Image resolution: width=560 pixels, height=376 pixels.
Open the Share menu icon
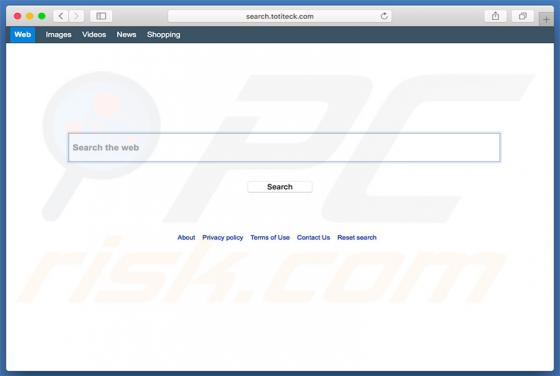pyautogui.click(x=495, y=16)
